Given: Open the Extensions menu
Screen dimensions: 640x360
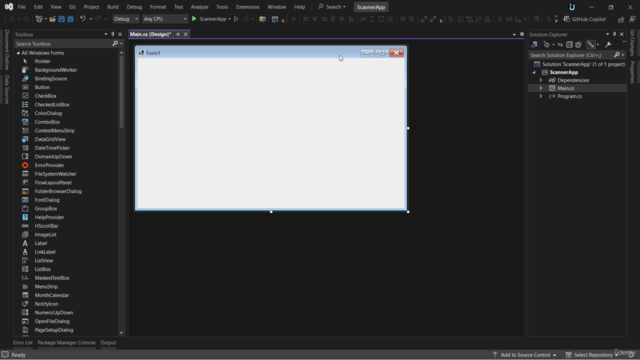Looking at the screenshot, I should pyautogui.click(x=247, y=7).
